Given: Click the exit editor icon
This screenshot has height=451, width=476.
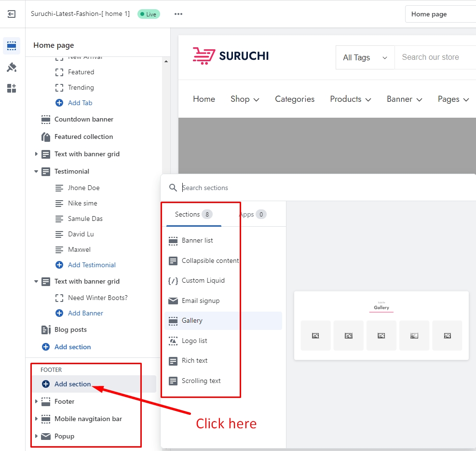Looking at the screenshot, I should click(12, 14).
